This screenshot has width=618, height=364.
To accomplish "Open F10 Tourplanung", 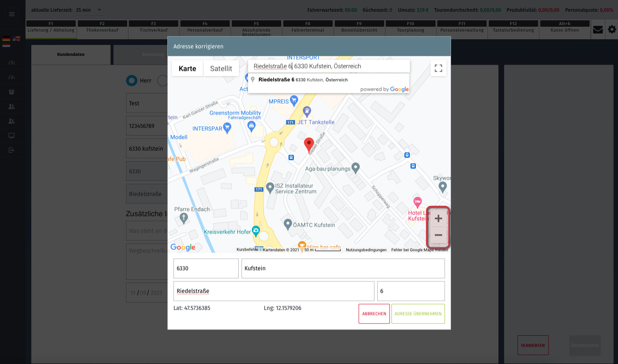I will pos(411,30).
